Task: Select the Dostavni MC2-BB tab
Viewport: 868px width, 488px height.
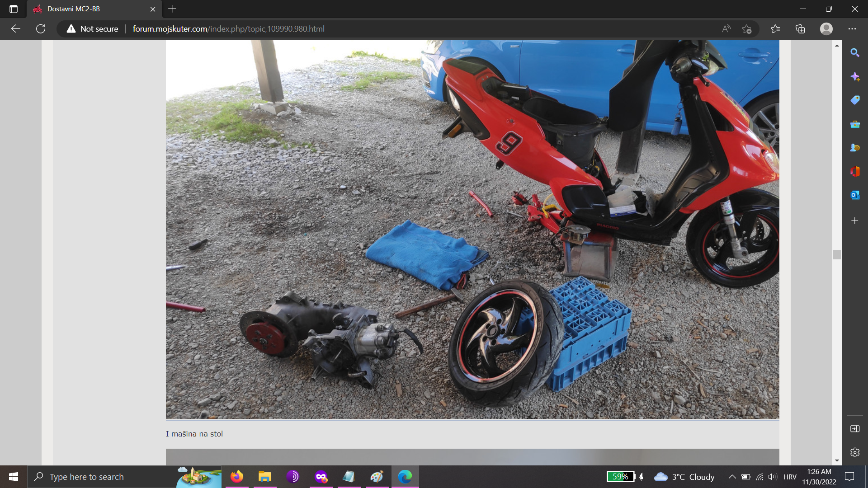Action: click(x=94, y=9)
